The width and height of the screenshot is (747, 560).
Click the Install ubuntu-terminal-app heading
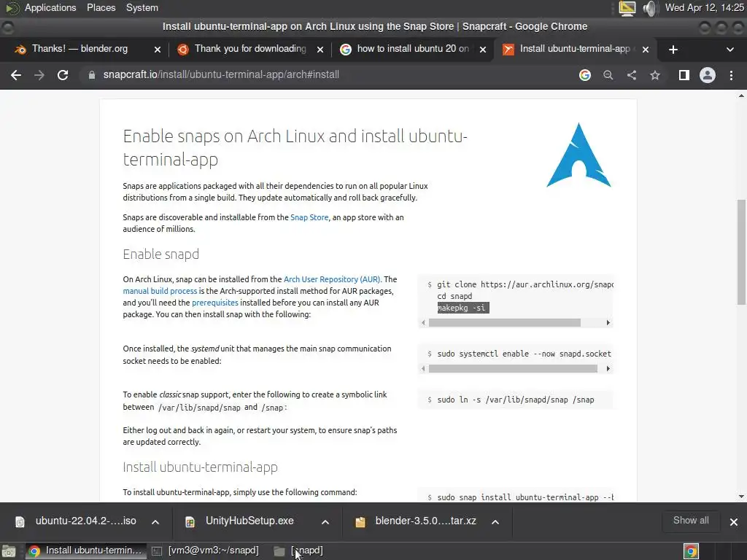pos(200,467)
